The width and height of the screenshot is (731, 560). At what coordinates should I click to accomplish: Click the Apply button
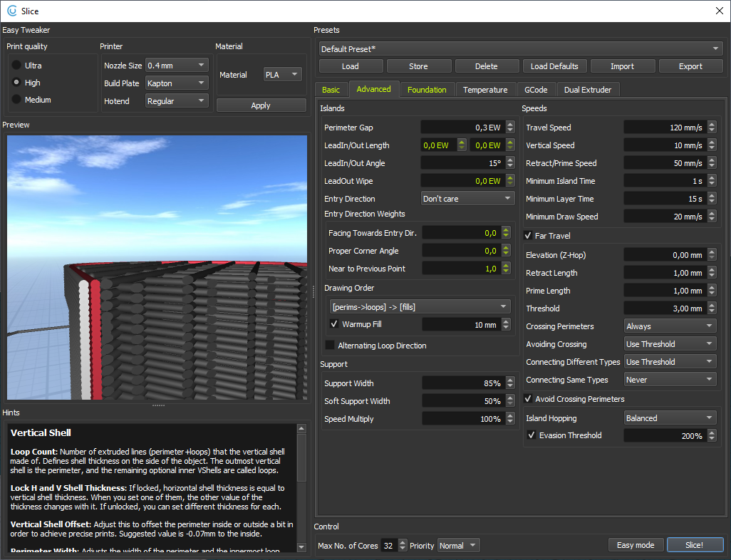point(261,105)
